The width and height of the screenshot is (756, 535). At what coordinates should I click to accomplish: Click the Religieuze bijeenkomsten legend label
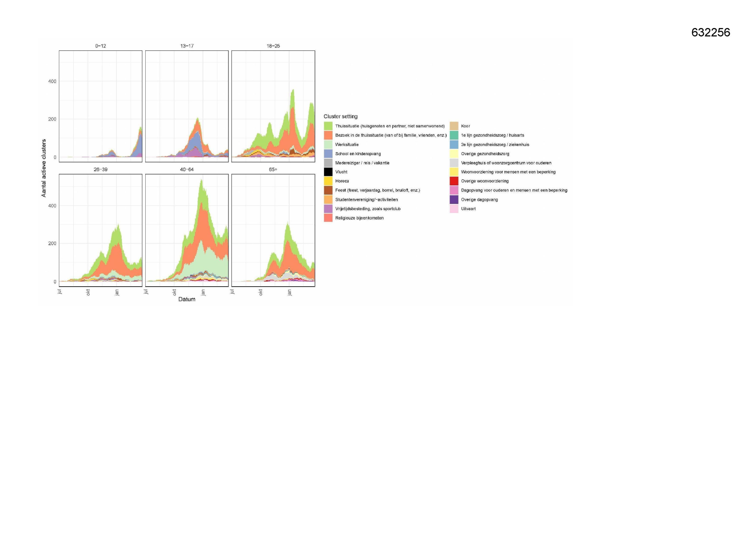point(359,218)
